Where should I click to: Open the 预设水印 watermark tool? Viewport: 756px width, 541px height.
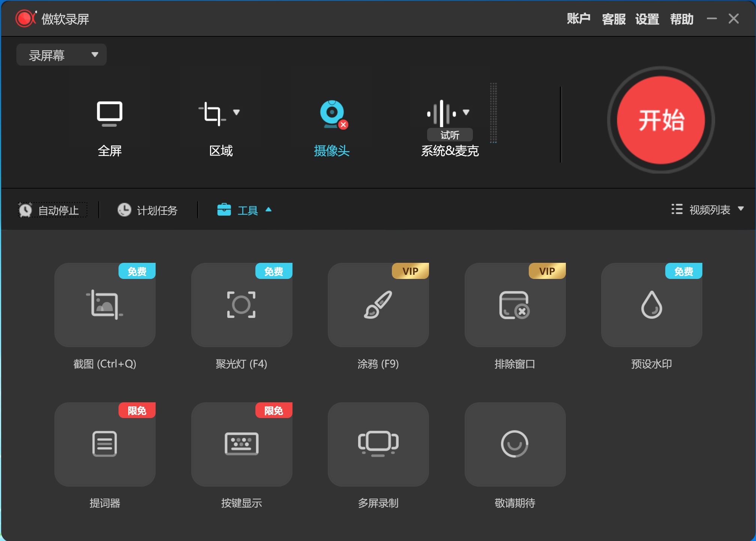pyautogui.click(x=652, y=305)
